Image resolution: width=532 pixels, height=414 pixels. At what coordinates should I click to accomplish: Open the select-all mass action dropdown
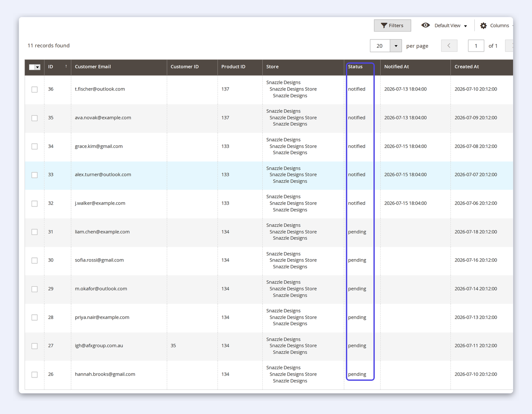tap(37, 67)
